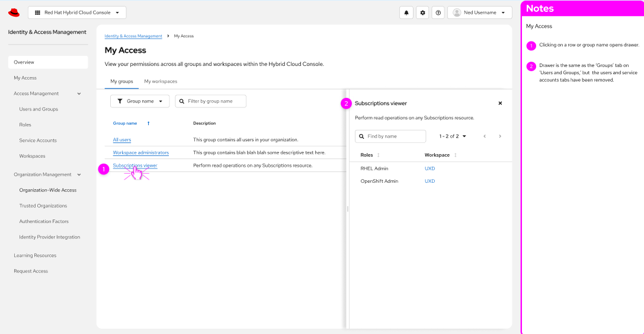The width and height of the screenshot is (644, 334).
Task: Close the Subscriptions viewer drawer
Action: (x=500, y=103)
